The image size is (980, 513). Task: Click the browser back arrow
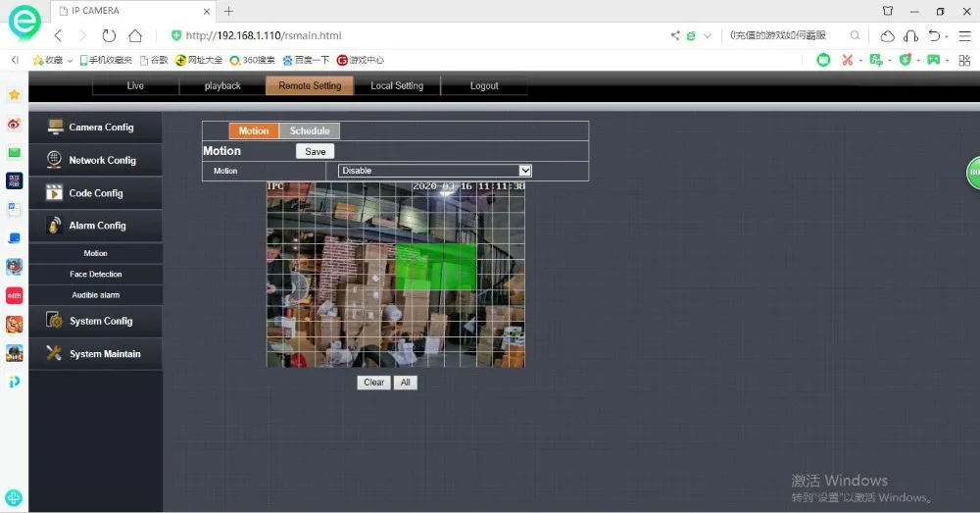(58, 35)
